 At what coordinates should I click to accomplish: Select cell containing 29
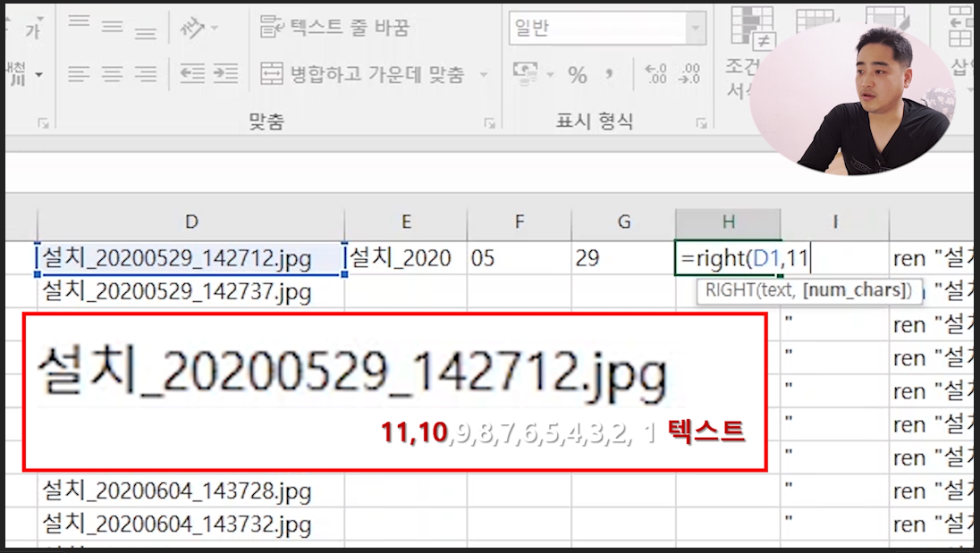click(x=624, y=258)
